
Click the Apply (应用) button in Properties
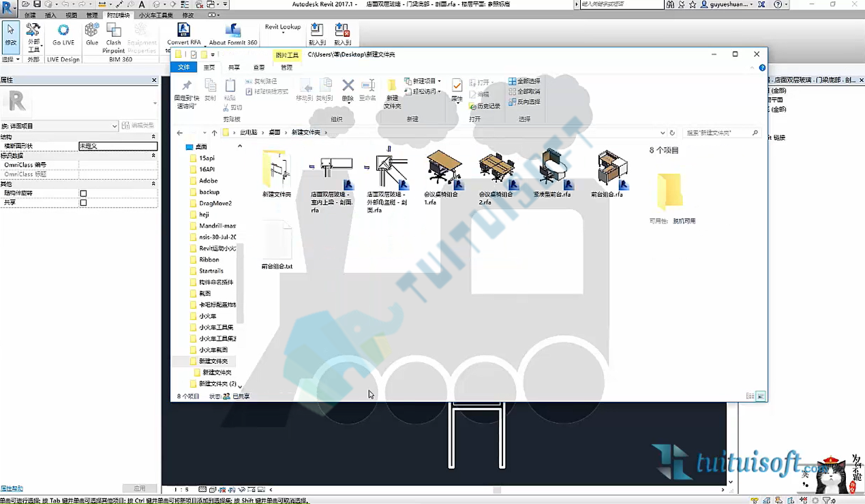click(x=140, y=488)
